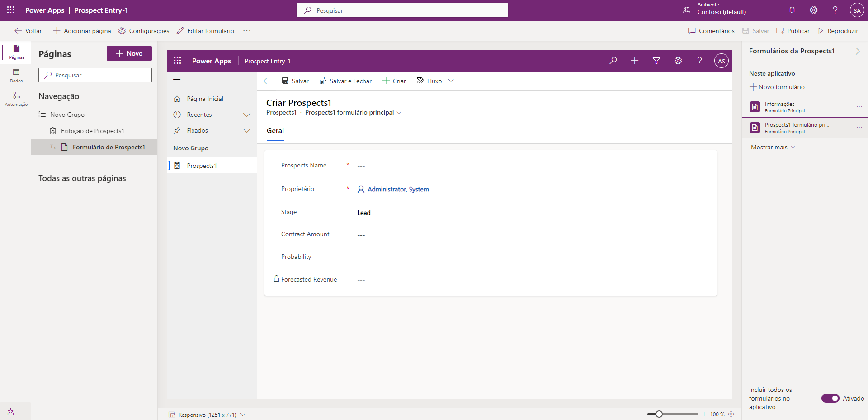Click Adicionar página
Image resolution: width=868 pixels, height=420 pixels.
pyautogui.click(x=82, y=31)
